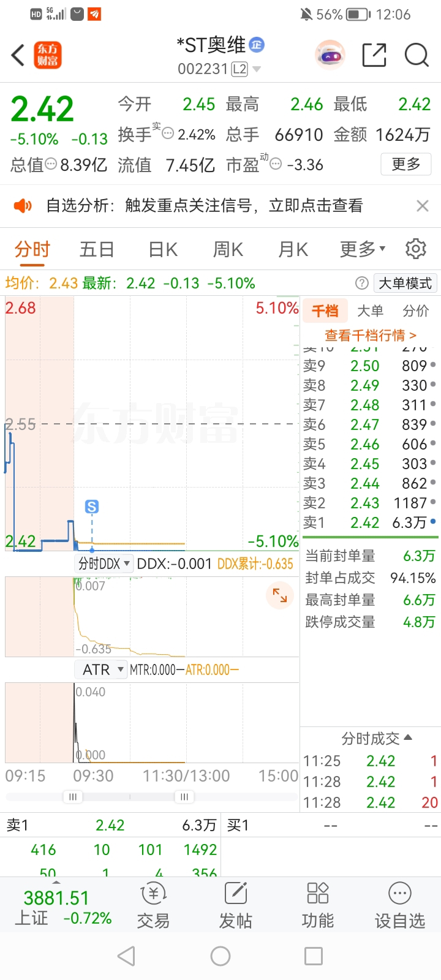Tap the back arrow icon
441x980 pixels.
coord(18,55)
